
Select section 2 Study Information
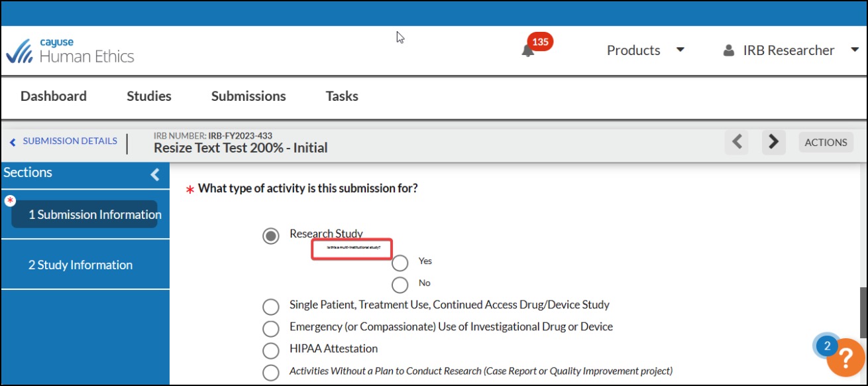coord(80,265)
